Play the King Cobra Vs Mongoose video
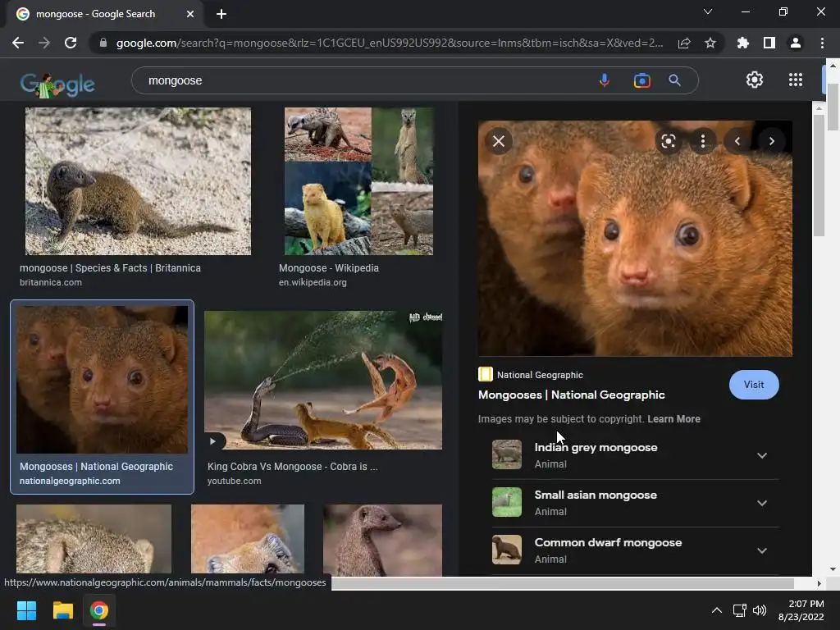The image size is (840, 630). [x=213, y=441]
